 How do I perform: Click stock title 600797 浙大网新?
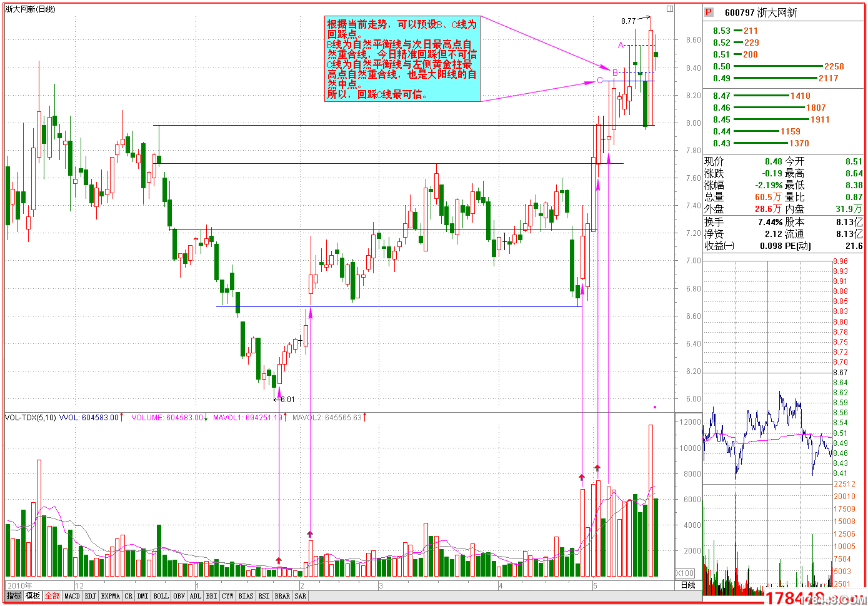761,13
